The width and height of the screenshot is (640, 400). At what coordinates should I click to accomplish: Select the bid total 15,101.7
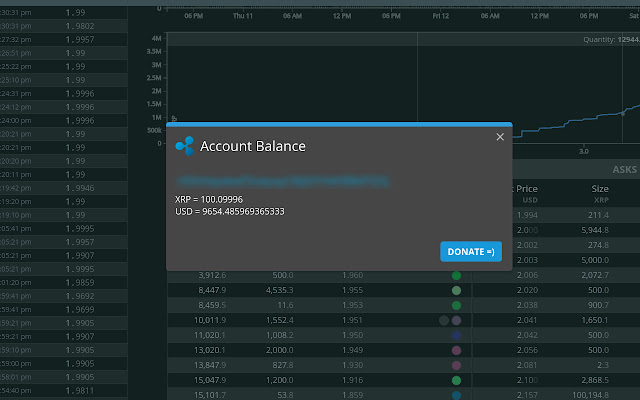click(210, 395)
